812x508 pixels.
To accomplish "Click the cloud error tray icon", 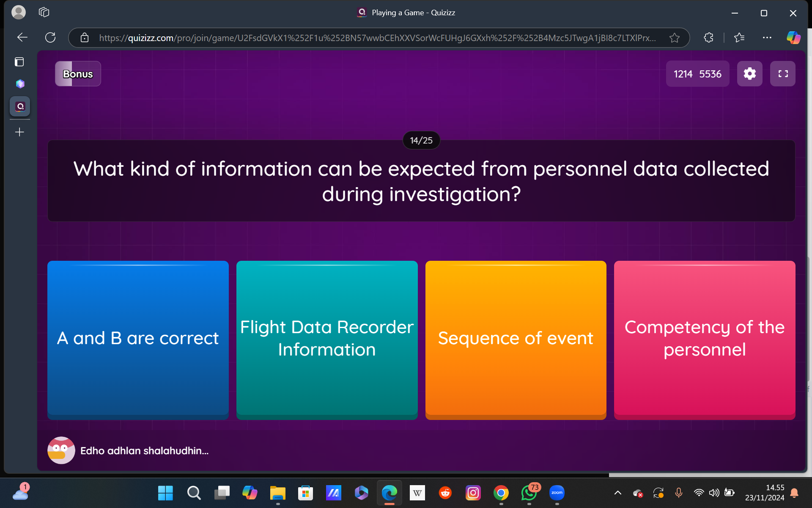I will (x=638, y=493).
